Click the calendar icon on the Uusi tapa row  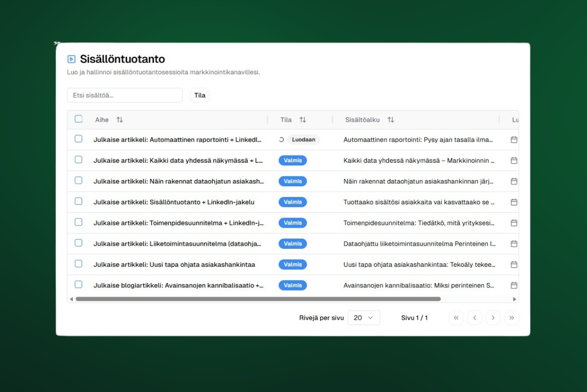click(x=514, y=264)
